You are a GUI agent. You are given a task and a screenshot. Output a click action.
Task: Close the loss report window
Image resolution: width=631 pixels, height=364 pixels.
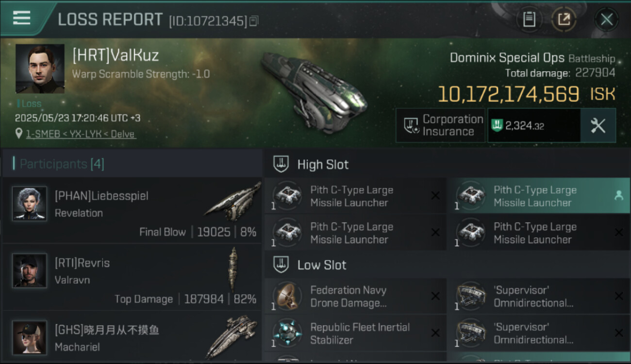coord(606,19)
